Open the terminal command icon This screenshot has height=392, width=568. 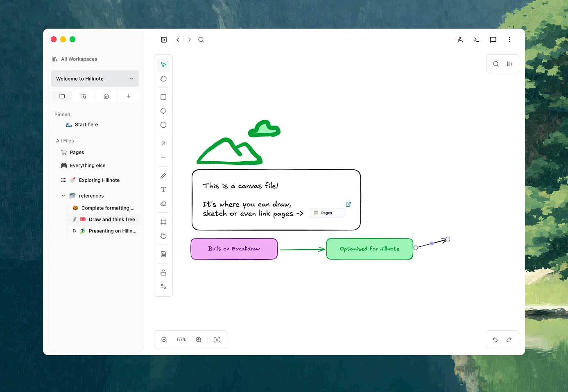[477, 40]
